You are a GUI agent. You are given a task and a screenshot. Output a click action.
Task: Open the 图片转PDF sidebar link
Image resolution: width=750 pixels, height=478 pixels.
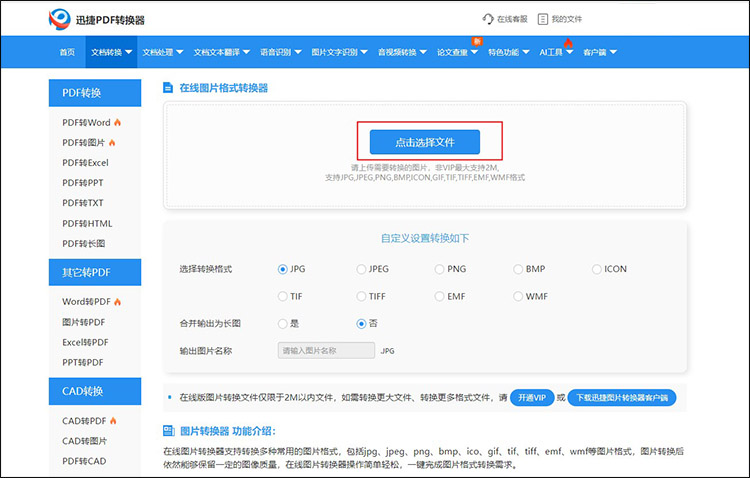click(x=83, y=322)
